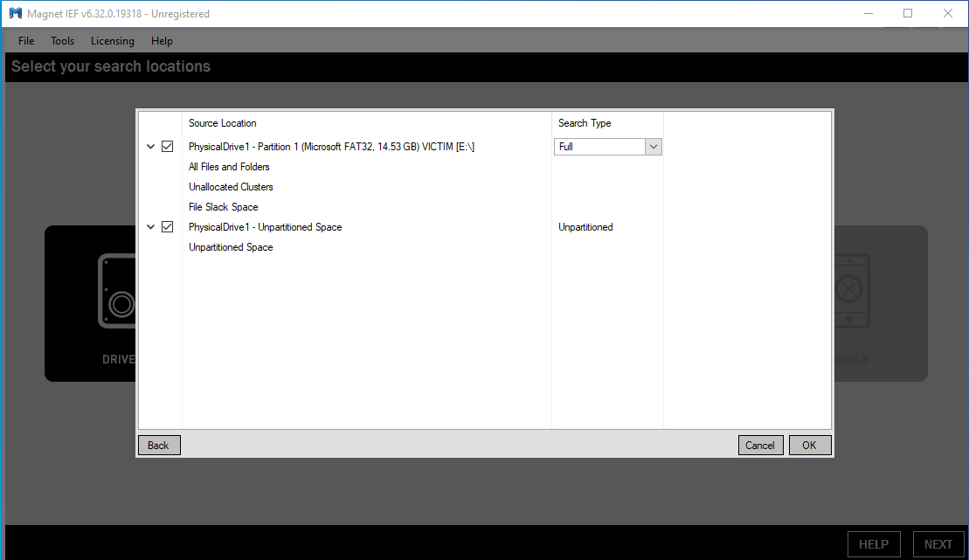
Task: Click the PhysicalDrive1 Partition 1 VICTIM label
Action: [332, 147]
